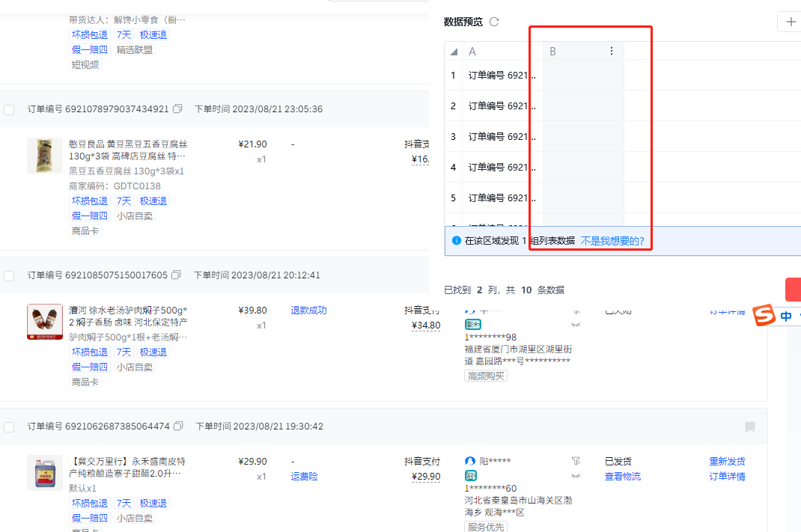Click bookmark flag on order 6921062687385064474
The height and width of the screenshot is (532, 801).
749,427
